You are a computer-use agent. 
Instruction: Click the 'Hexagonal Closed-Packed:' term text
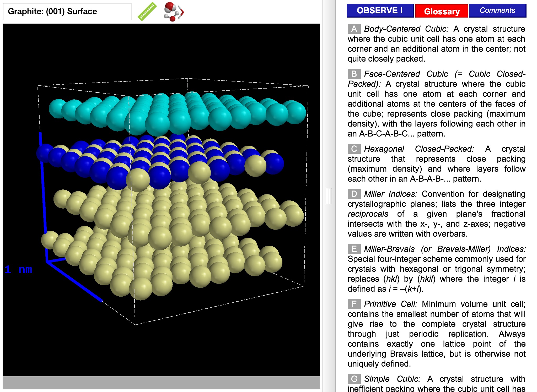pyautogui.click(x=419, y=149)
